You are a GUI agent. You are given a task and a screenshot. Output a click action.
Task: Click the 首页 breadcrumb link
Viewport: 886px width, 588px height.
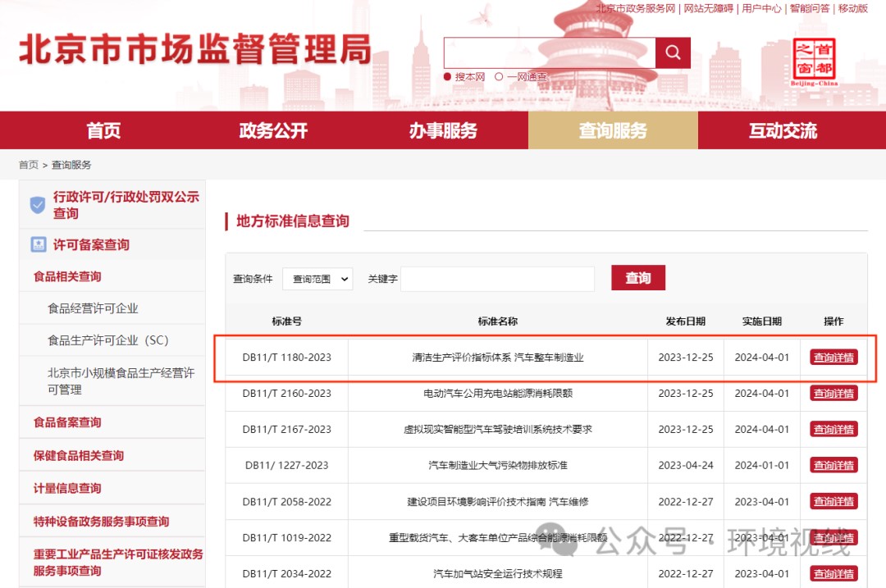28,165
